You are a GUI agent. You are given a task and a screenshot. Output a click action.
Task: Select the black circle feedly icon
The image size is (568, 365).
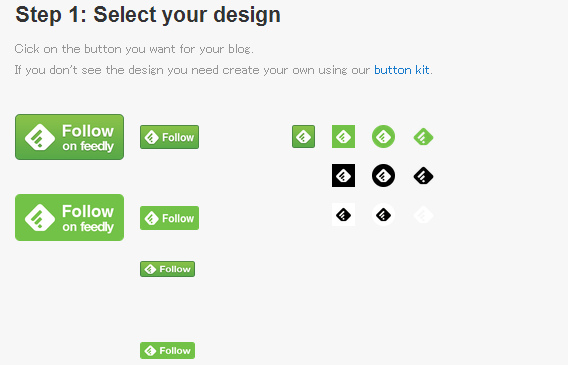pos(383,176)
